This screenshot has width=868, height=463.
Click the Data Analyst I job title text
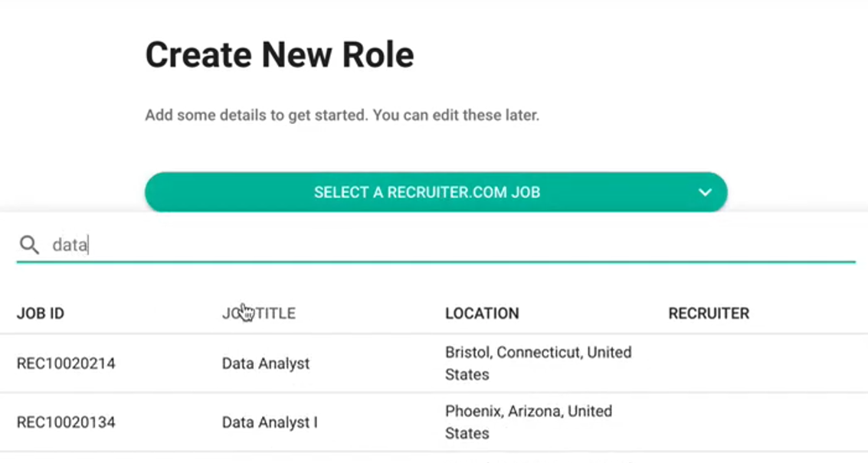270,422
